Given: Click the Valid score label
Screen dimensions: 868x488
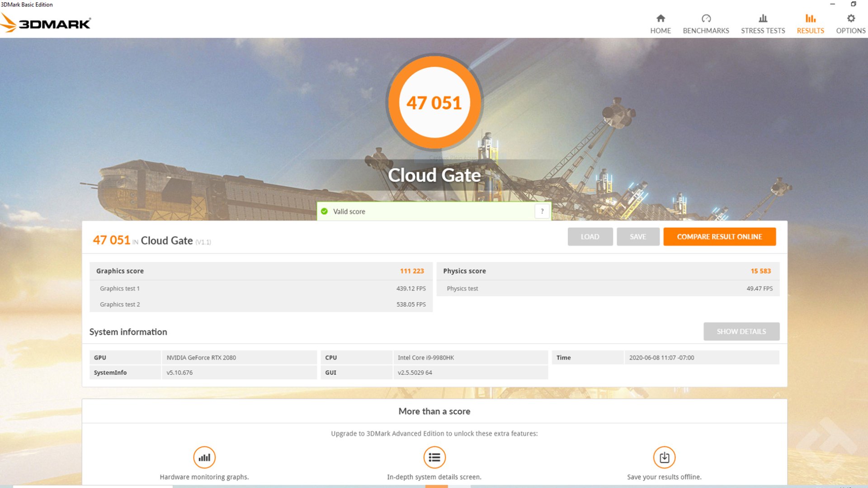Looking at the screenshot, I should [x=349, y=211].
